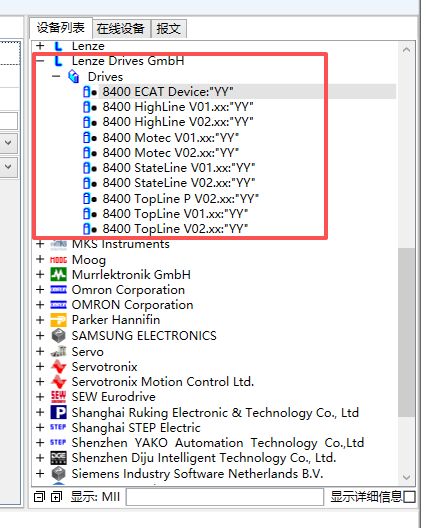Click the 8400 TopLine V02.xx device icon
The image size is (421, 528).
[90, 229]
